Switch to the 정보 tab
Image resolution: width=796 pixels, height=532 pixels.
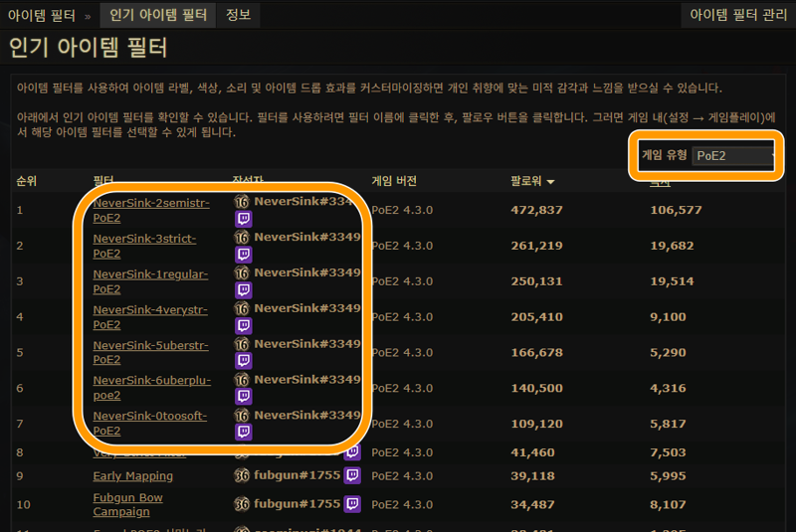click(238, 15)
